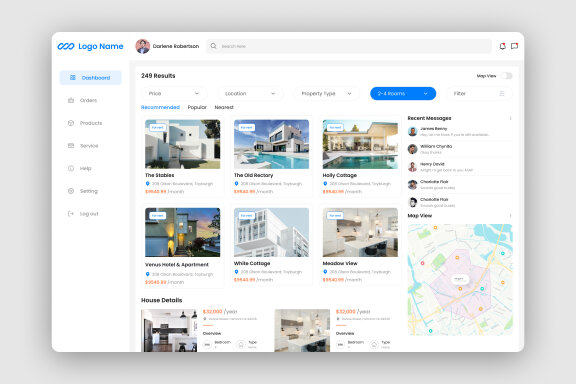Screen dimensions: 576x384
Task: Open The Old Rectory listing title
Action: click(x=253, y=175)
